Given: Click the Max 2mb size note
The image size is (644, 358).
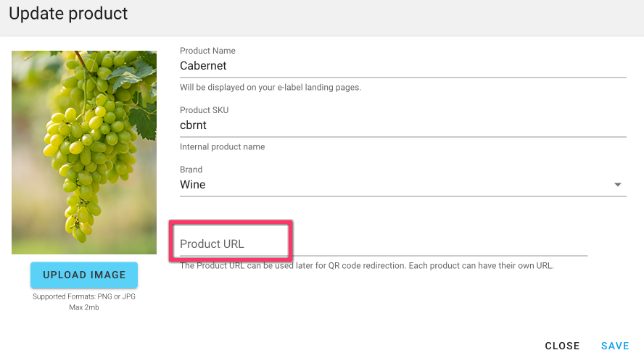Looking at the screenshot, I should (x=84, y=307).
